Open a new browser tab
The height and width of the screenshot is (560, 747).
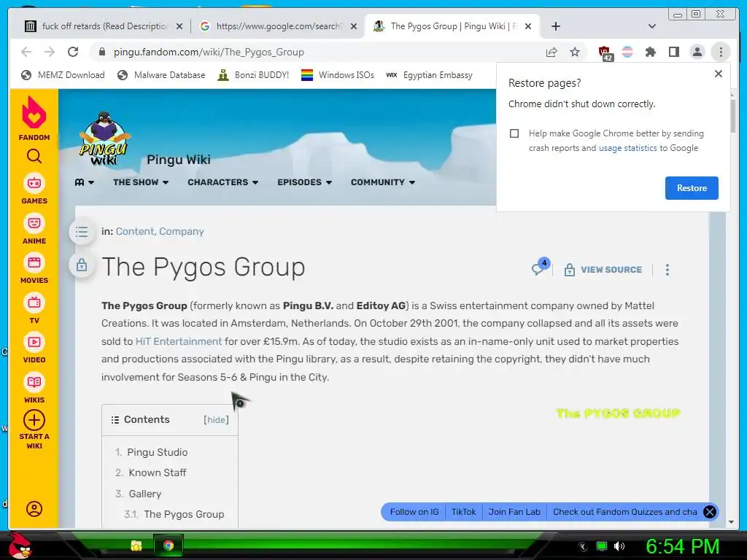(555, 26)
